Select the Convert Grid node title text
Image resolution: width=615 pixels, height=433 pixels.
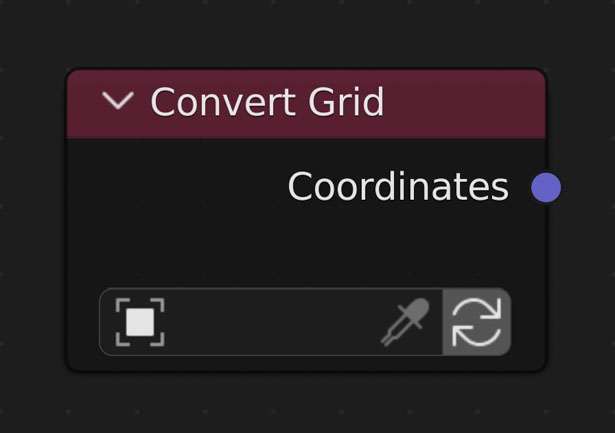tap(267, 102)
